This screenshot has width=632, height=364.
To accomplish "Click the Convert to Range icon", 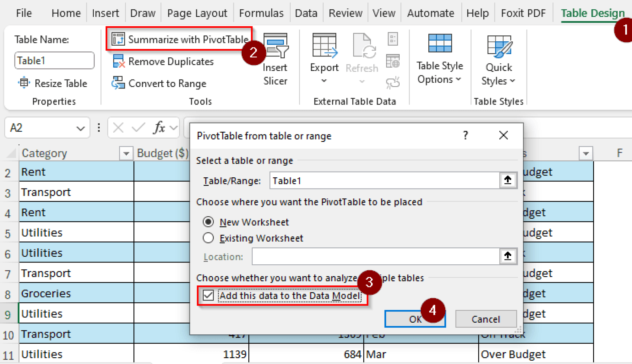I will pos(118,83).
